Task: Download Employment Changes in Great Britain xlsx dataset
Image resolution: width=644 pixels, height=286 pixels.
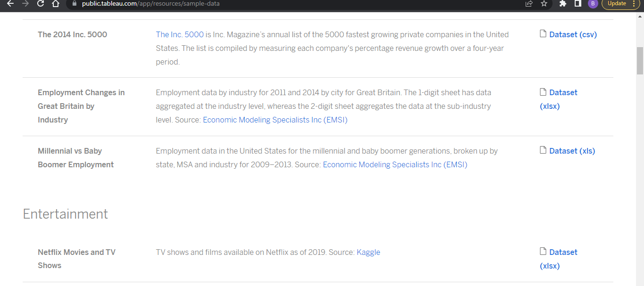Action: (x=563, y=93)
